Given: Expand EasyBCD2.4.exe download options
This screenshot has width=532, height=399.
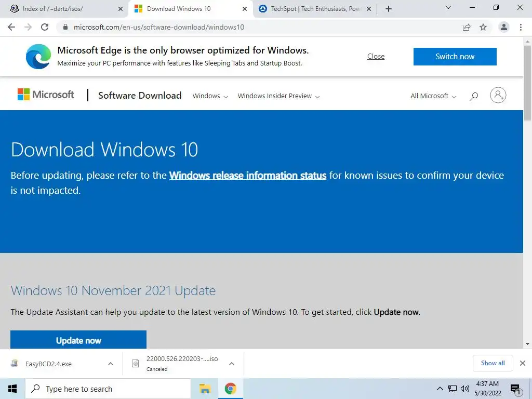Looking at the screenshot, I should tap(111, 364).
